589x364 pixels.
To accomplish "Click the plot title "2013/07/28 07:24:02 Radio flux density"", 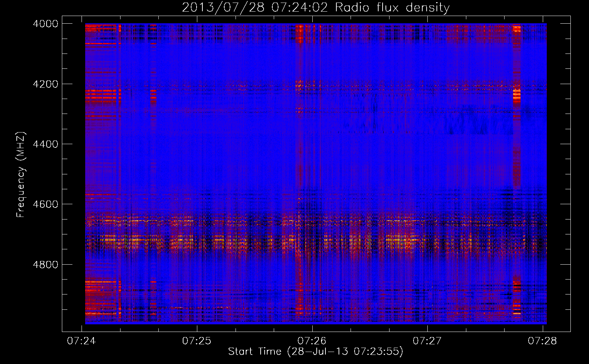I will click(316, 7).
